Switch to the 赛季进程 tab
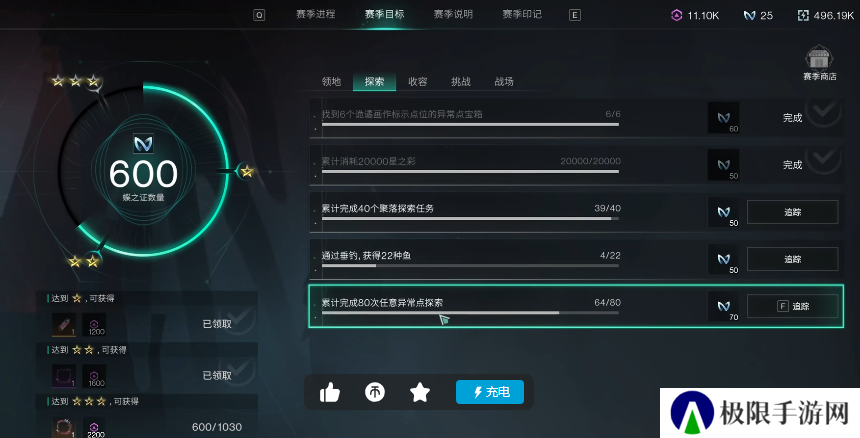Screen dimensions: 860x438 point(315,14)
